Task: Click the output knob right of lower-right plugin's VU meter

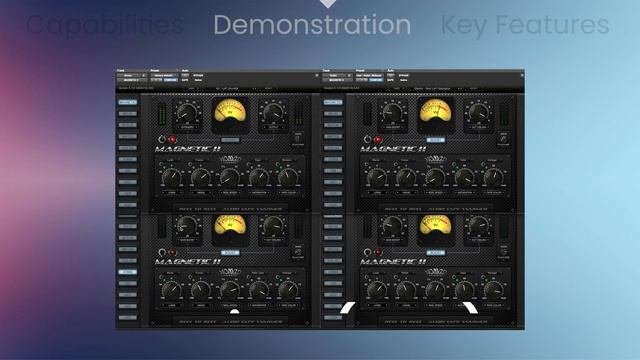Action: (478, 225)
